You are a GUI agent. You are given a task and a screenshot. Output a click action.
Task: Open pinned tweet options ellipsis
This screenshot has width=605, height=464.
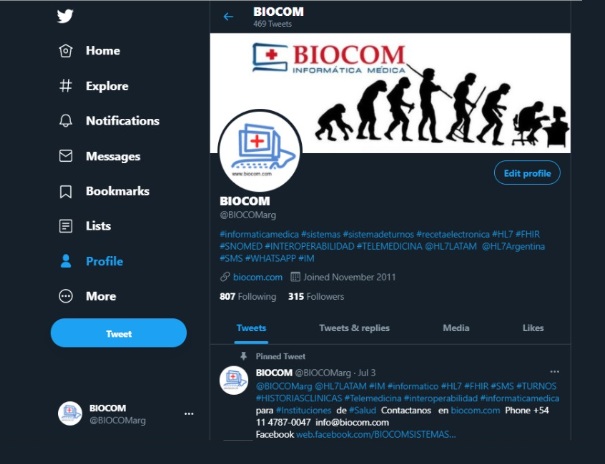554,372
